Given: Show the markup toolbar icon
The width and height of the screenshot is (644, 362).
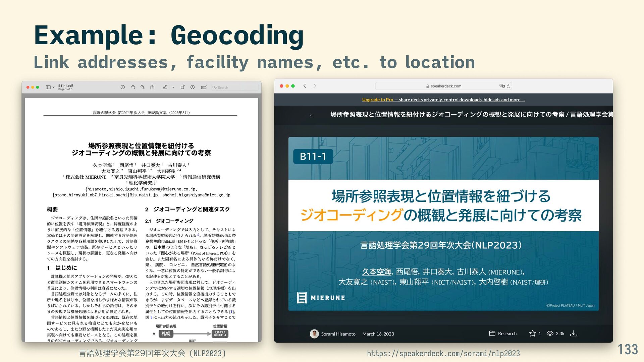Looking at the screenshot, I should point(193,87).
